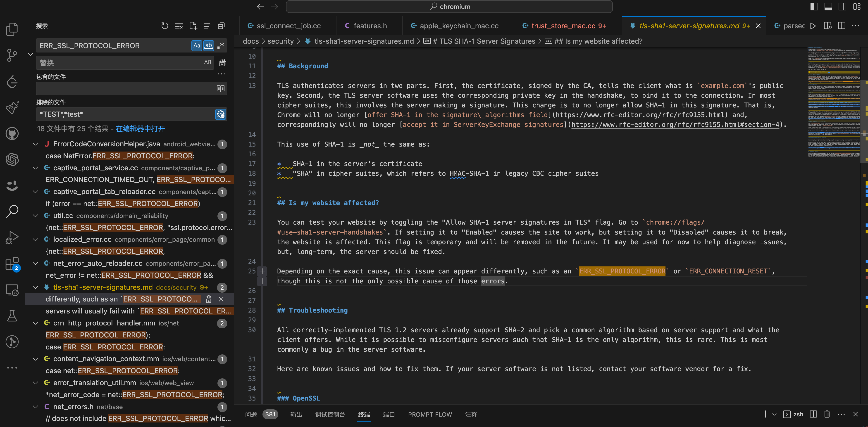The image size is (868, 427).
Task: Collapse net_errors.h search results
Action: coord(35,407)
